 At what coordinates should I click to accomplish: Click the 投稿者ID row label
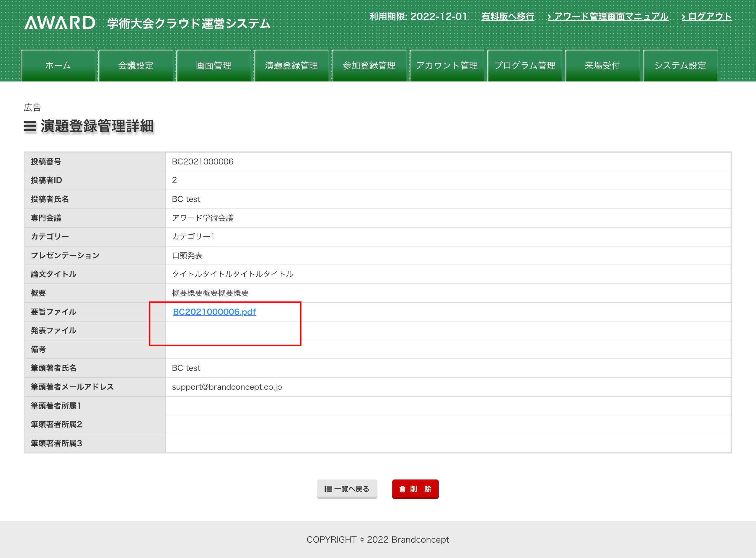click(47, 180)
